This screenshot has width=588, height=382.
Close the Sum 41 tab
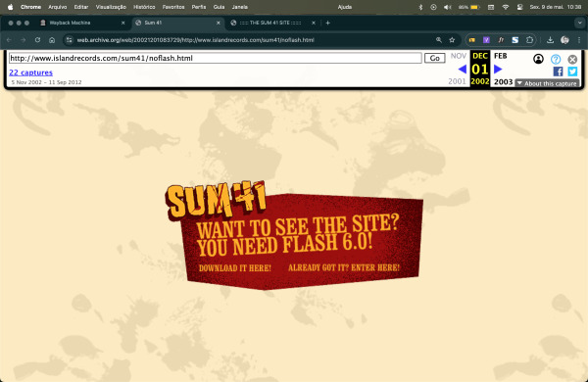[219, 23]
